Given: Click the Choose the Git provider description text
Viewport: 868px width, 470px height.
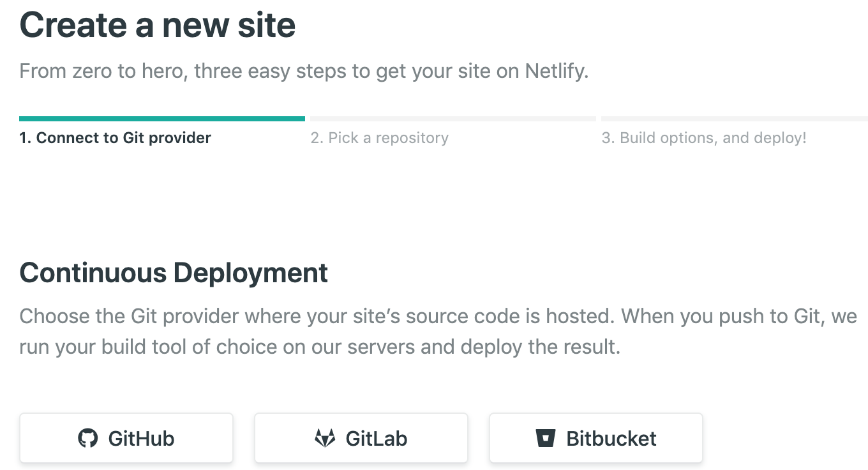Looking at the screenshot, I should (438, 331).
